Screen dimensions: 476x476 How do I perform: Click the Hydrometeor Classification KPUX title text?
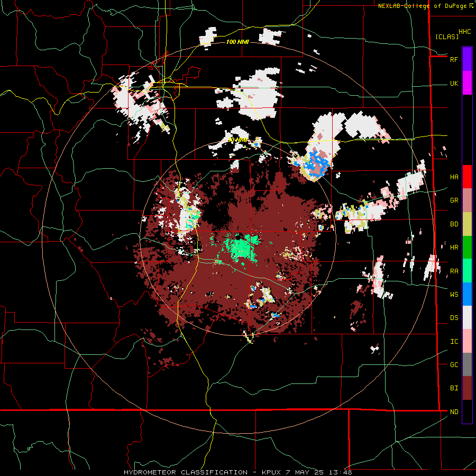(237, 472)
